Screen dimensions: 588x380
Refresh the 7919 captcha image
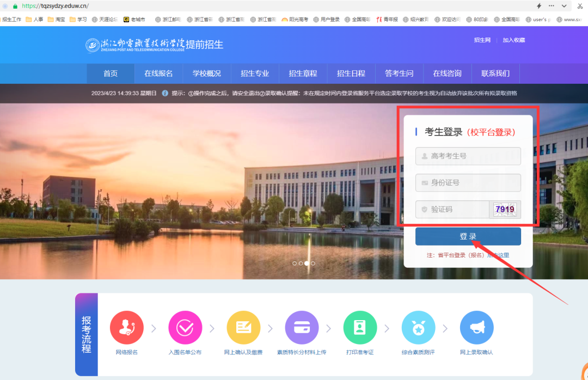pyautogui.click(x=505, y=209)
